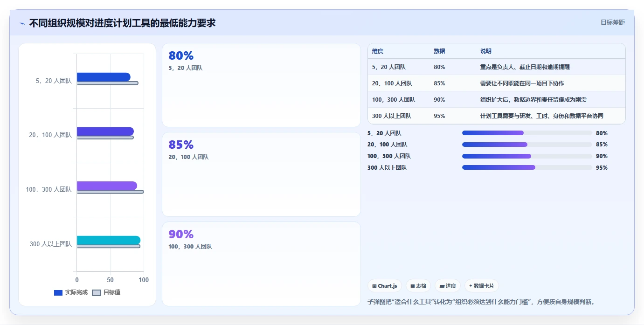Click chart y-axis label 300 人以上团队
This screenshot has width=644, height=325.
[51, 244]
